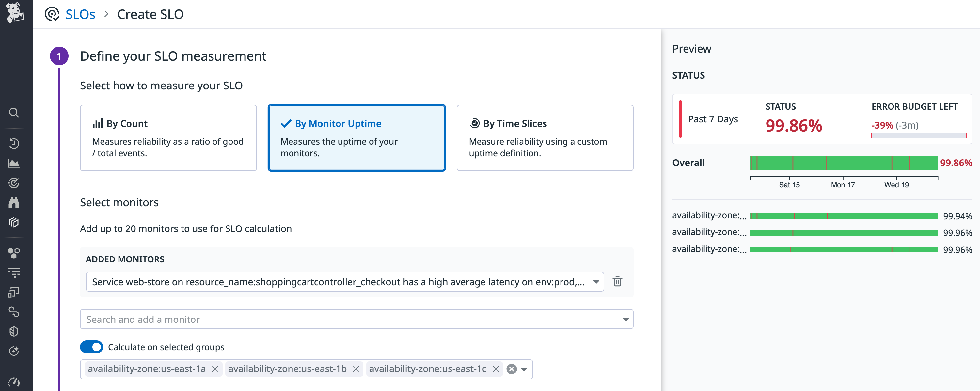Screen dimensions: 980x391
Task: Click the Monitors target icon in sidebar
Action: pyautogui.click(x=14, y=183)
